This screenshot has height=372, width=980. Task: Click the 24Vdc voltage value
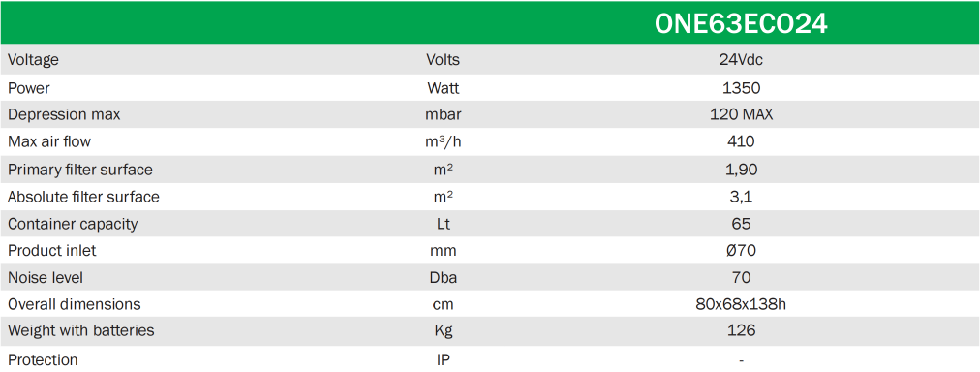(x=741, y=59)
